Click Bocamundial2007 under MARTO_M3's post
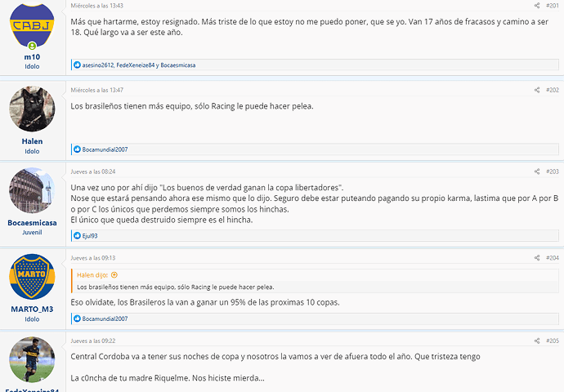 (x=105, y=318)
